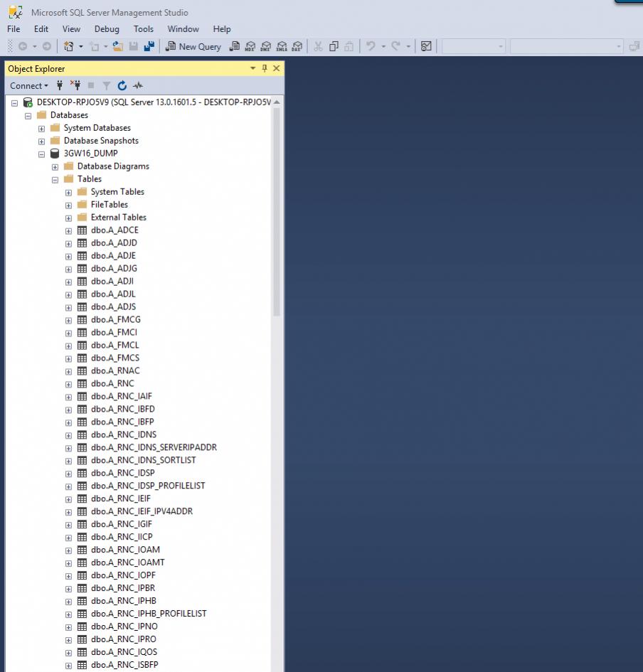Viewport: 643px width, 672px height.
Task: Open the Edit menu
Action: (41, 28)
